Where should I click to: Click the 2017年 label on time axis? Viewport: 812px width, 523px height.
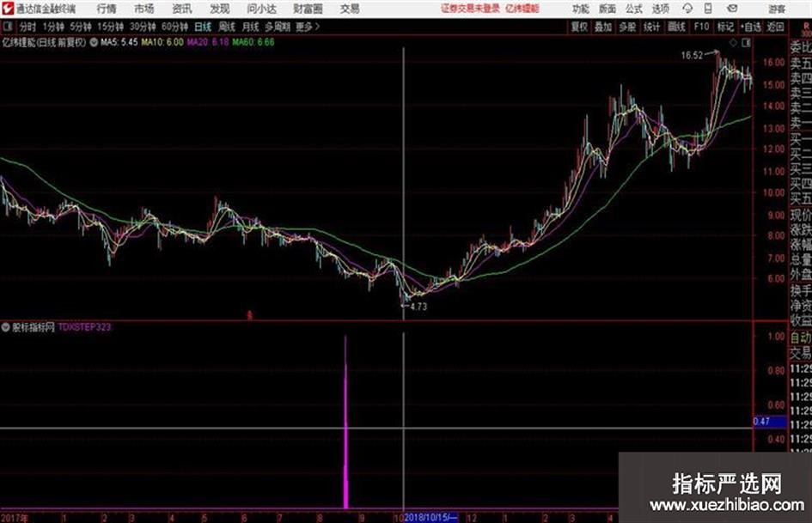point(15,518)
